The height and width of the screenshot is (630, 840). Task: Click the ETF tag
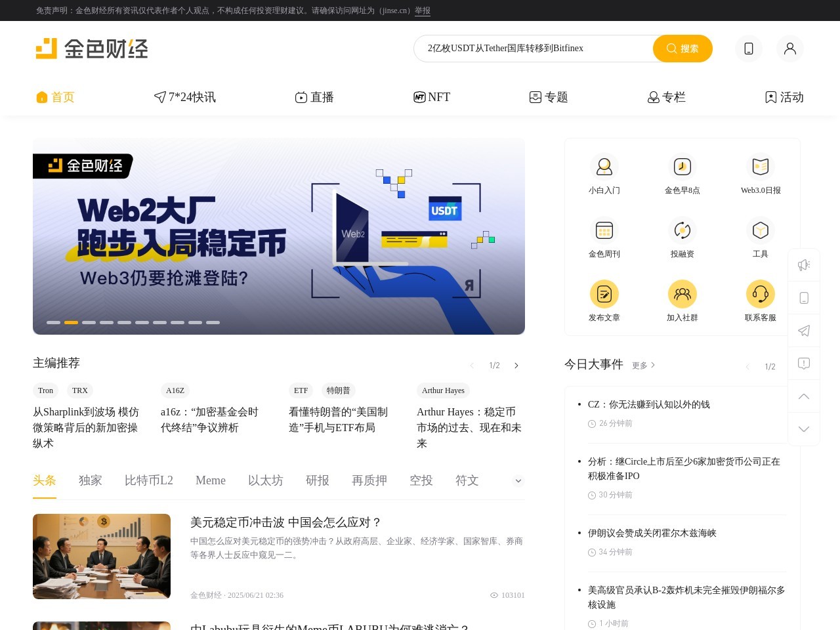(301, 390)
